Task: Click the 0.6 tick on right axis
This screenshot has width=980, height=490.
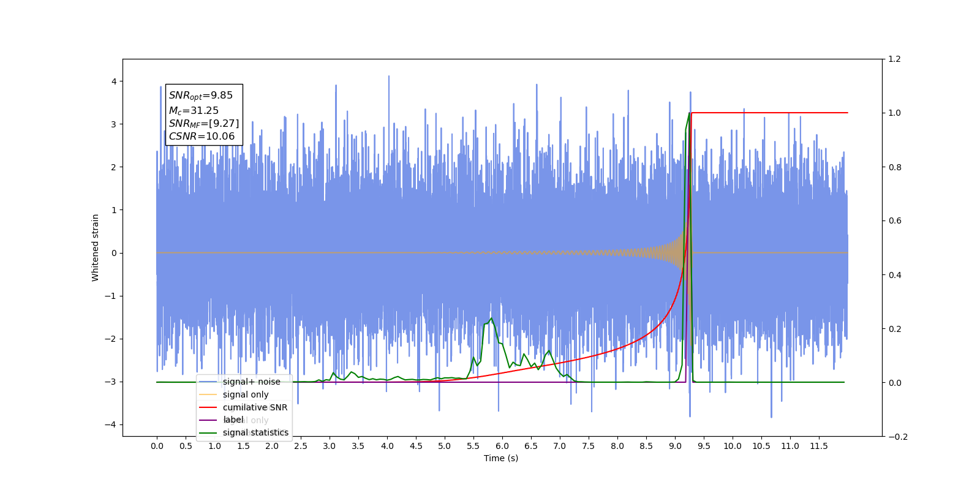Action: (894, 221)
